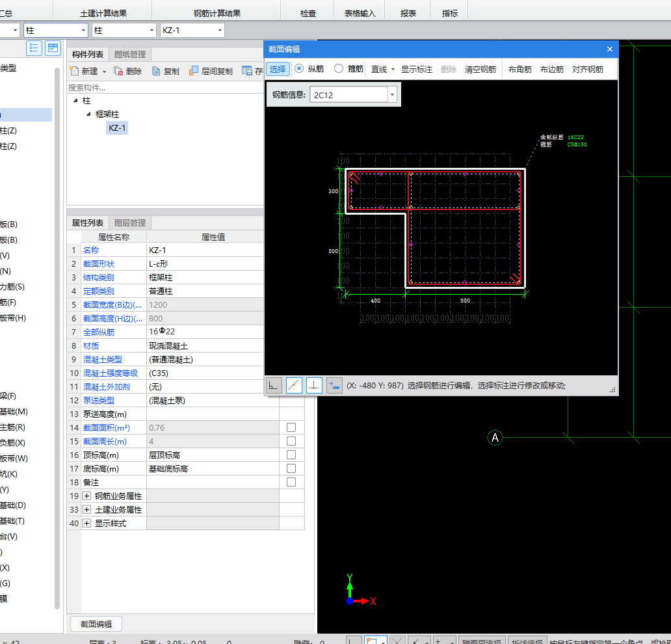
Task: Click the 新建 new component icon
Action: pyautogui.click(x=75, y=71)
